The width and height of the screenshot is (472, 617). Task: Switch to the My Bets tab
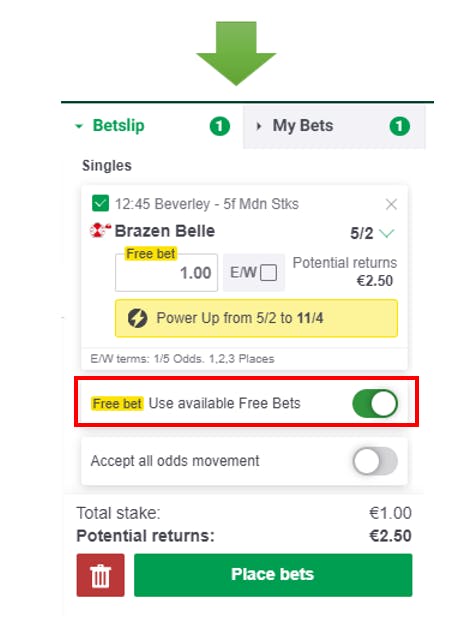tap(334, 127)
